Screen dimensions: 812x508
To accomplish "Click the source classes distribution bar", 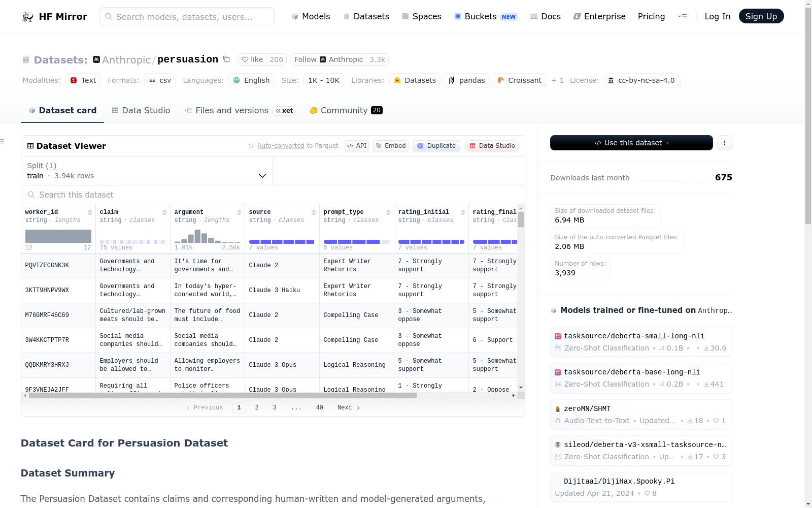I will coord(282,242).
